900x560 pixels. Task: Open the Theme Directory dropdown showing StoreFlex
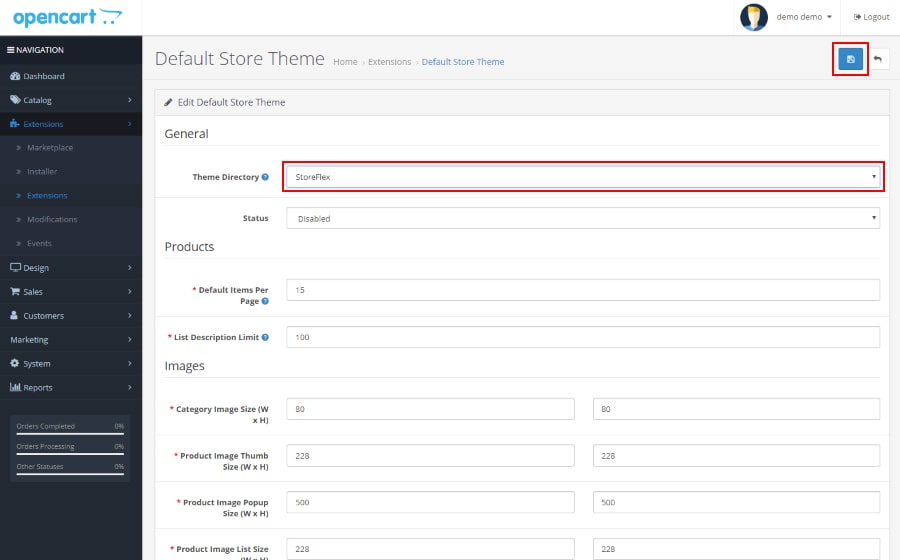pyautogui.click(x=583, y=177)
